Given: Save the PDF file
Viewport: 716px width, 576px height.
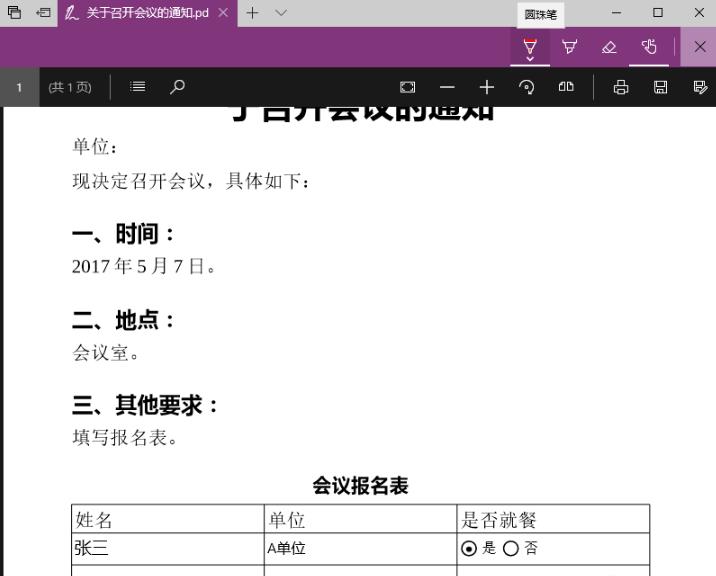Looking at the screenshot, I should pyautogui.click(x=660, y=87).
